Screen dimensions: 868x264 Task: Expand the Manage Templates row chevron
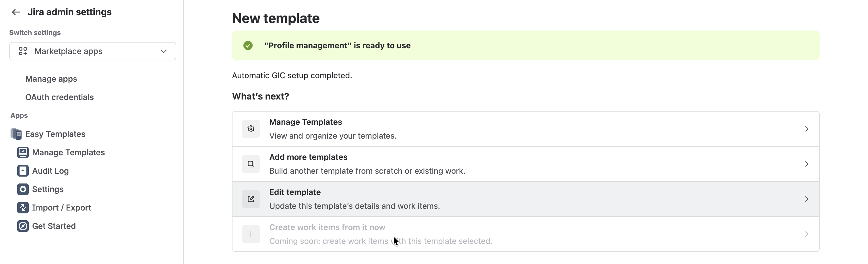pos(807,129)
